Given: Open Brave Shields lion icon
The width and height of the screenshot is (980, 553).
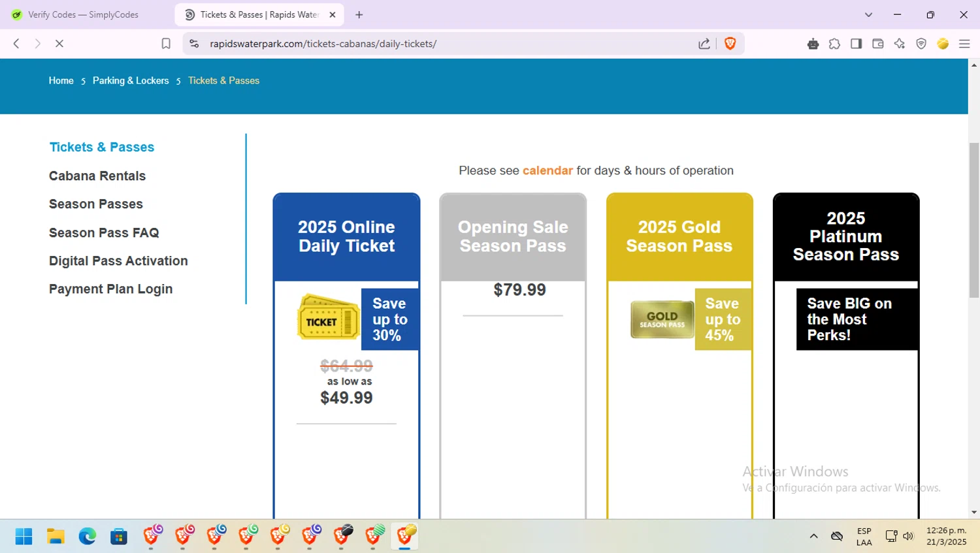Looking at the screenshot, I should click(x=730, y=44).
